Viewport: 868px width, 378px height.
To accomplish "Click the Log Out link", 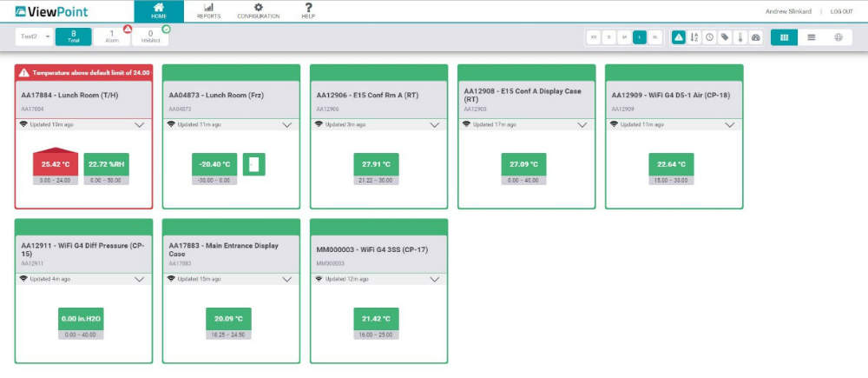I will pos(841,11).
